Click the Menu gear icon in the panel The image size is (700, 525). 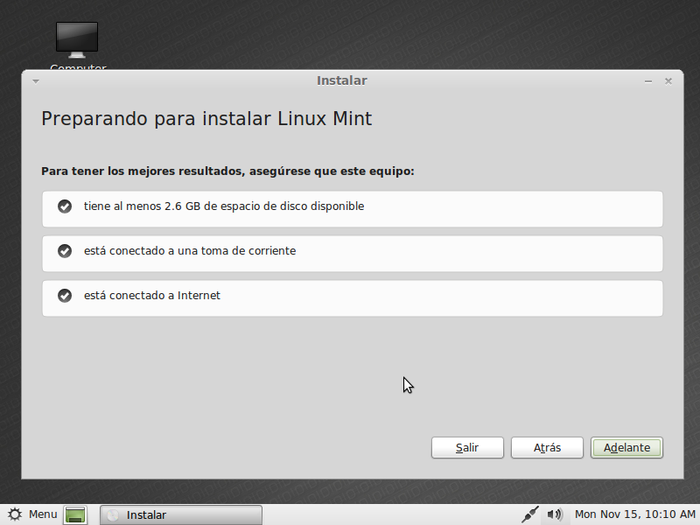coord(15,514)
